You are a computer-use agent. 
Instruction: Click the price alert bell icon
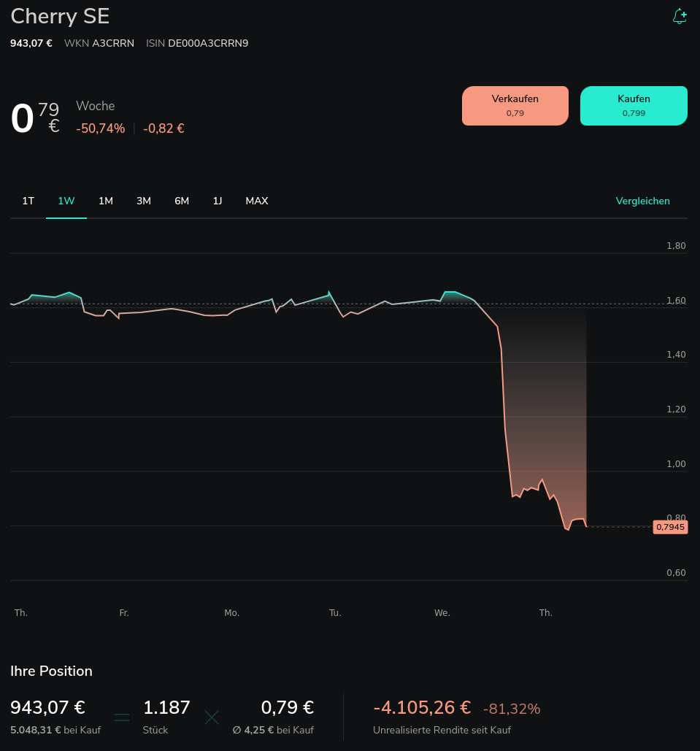tap(680, 16)
